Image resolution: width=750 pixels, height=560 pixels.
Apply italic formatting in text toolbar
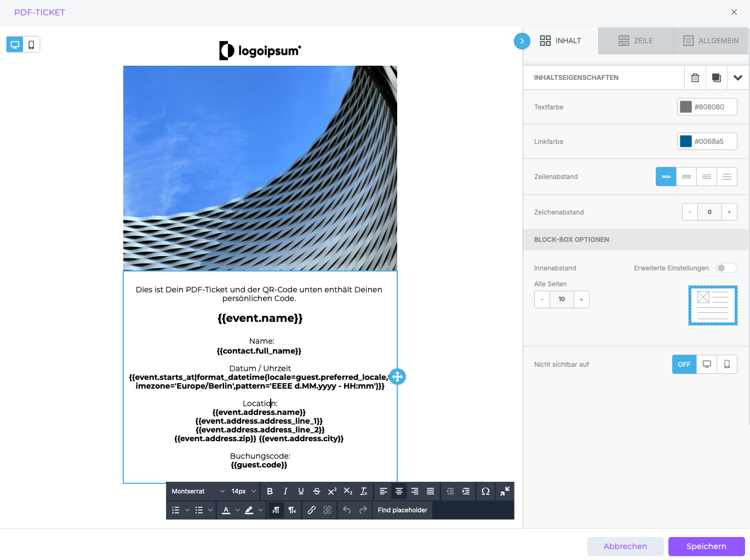[285, 492]
